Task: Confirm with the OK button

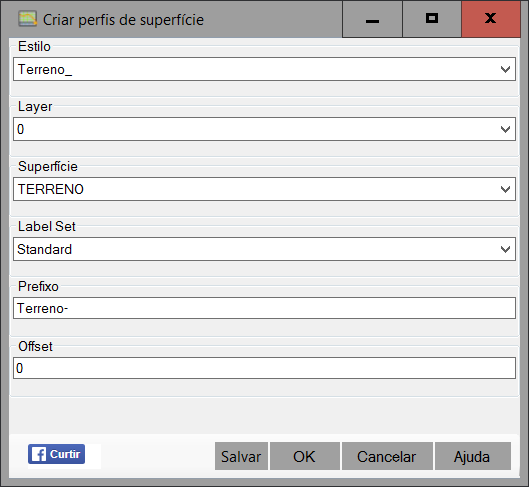Action: pos(305,456)
